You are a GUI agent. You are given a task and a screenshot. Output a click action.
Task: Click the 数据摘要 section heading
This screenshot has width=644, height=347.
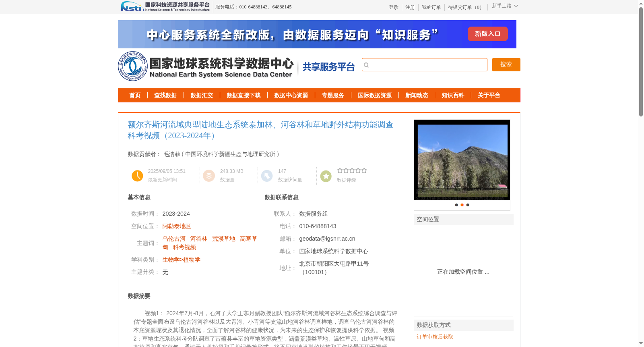[139, 296]
